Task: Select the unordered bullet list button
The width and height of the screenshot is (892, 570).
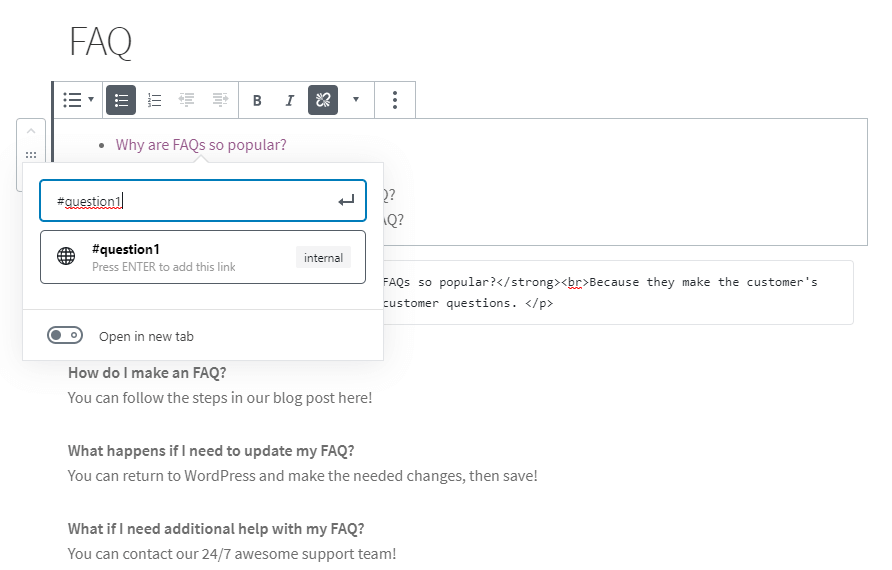Action: [x=121, y=100]
